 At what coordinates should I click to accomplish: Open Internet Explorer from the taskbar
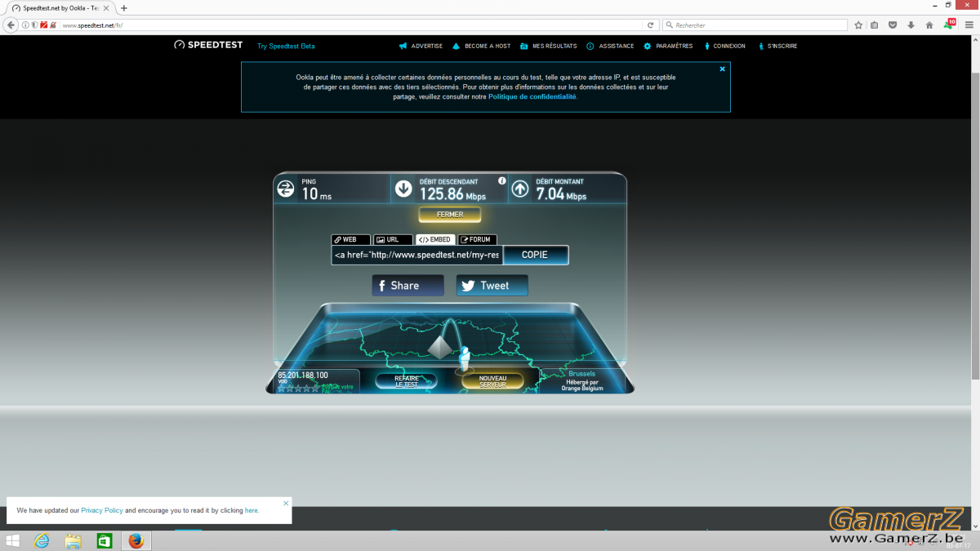(x=42, y=540)
